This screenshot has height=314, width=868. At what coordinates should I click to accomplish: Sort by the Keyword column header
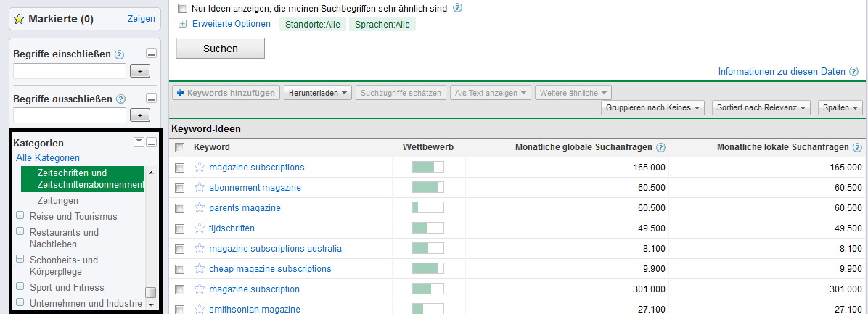(x=212, y=147)
